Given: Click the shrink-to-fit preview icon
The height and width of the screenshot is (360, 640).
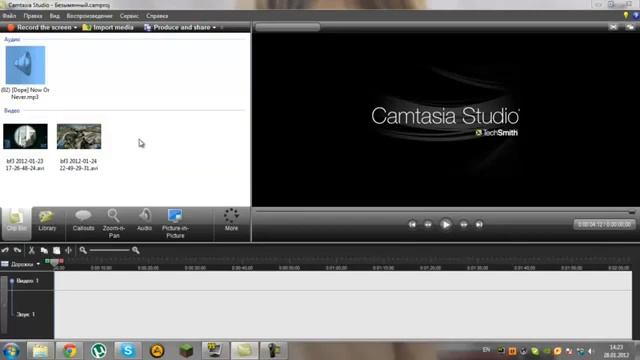Looking at the screenshot, I should click(613, 27).
